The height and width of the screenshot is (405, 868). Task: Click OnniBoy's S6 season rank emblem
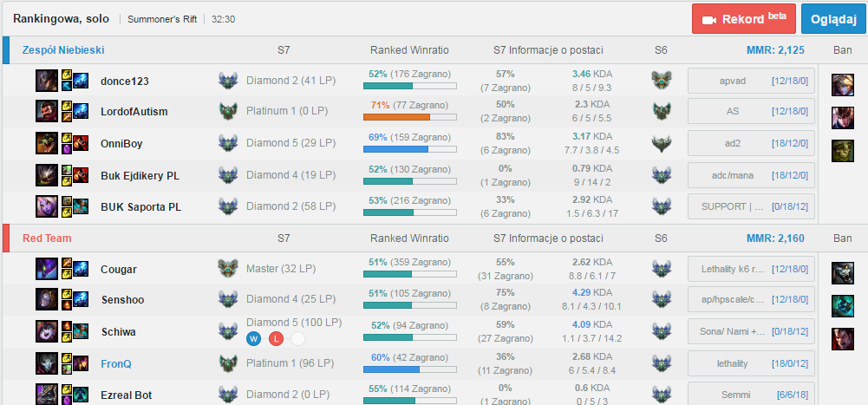(x=662, y=143)
